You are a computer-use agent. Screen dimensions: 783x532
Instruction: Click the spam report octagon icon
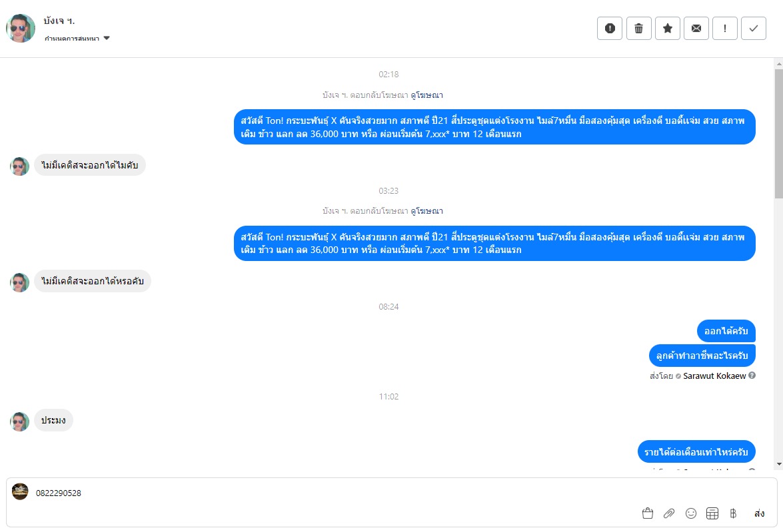coord(609,28)
